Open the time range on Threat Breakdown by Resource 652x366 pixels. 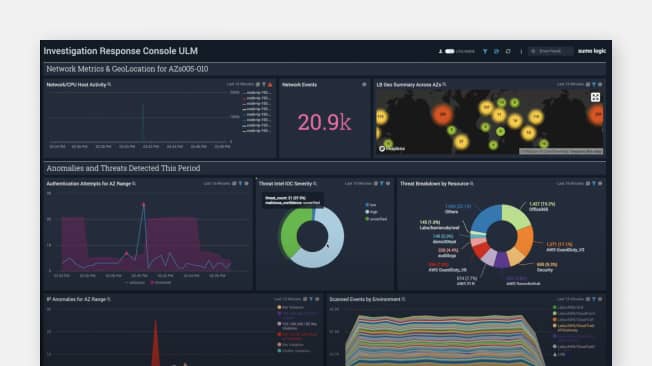click(x=570, y=183)
